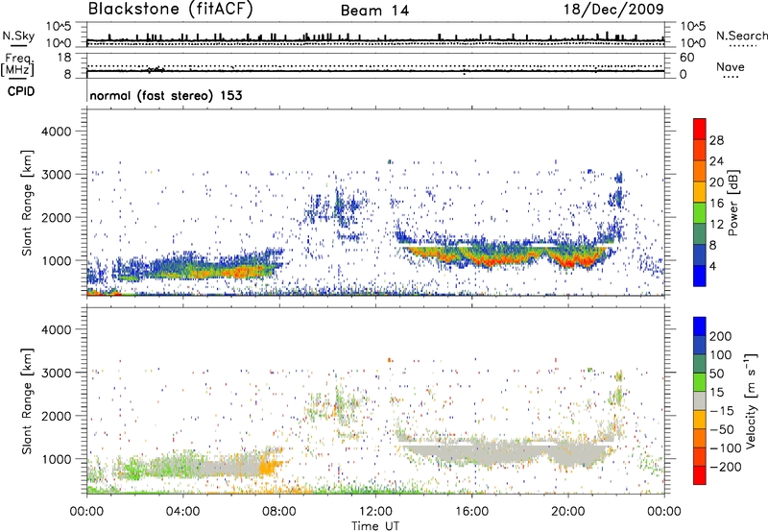Click the yellow velocity patch near 08:00
768x532 pixels.
click(268, 467)
